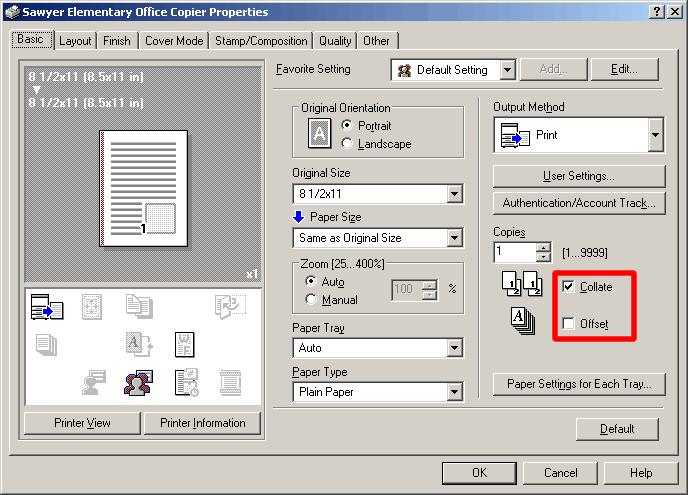Click the User Settings button
This screenshot has width=688, height=495.
tap(578, 176)
